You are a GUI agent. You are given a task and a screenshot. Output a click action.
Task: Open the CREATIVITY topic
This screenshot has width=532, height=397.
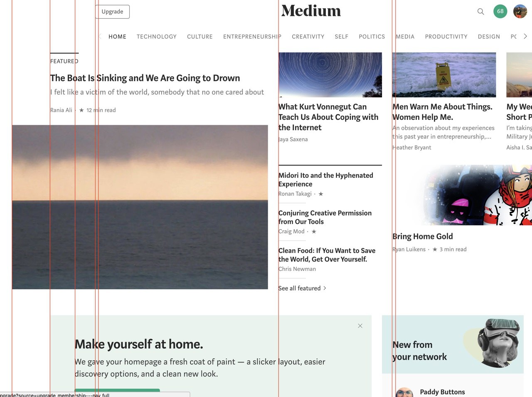coord(308,37)
